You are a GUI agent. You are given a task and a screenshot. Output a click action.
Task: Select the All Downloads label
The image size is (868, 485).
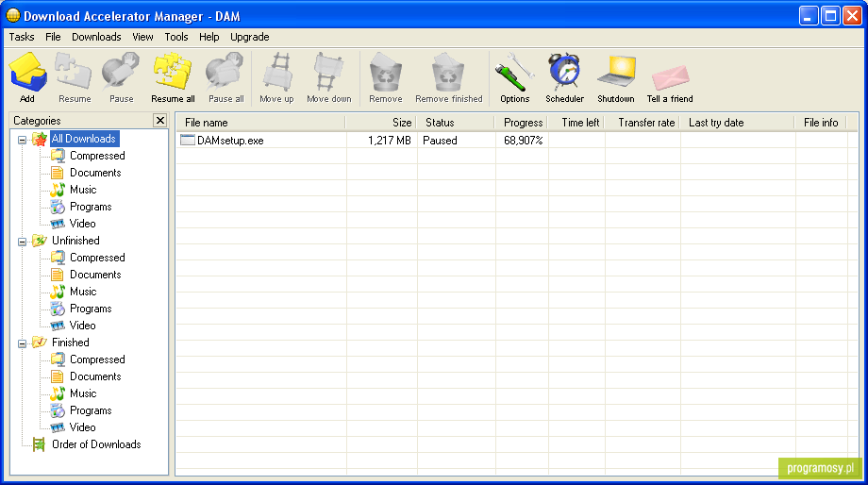[x=84, y=139]
